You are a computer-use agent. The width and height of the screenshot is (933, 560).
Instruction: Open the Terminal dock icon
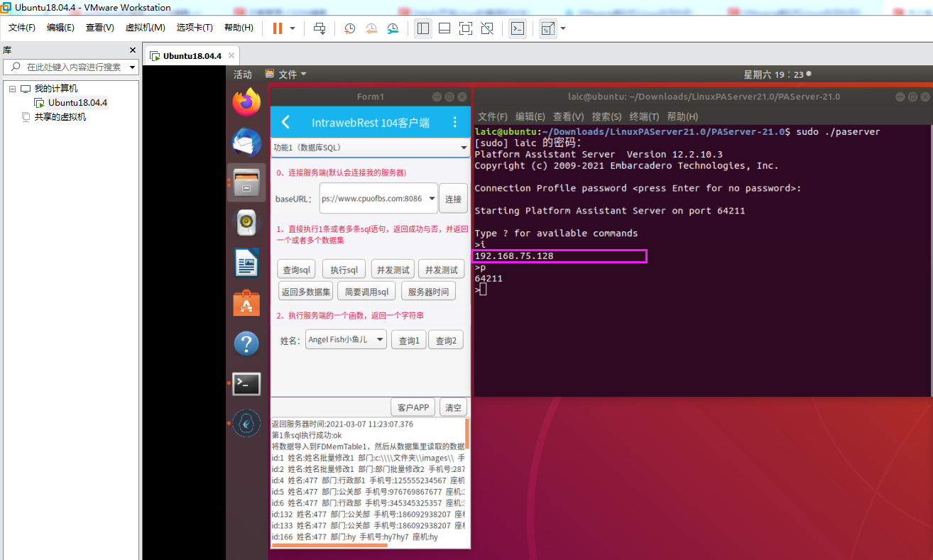click(x=246, y=384)
